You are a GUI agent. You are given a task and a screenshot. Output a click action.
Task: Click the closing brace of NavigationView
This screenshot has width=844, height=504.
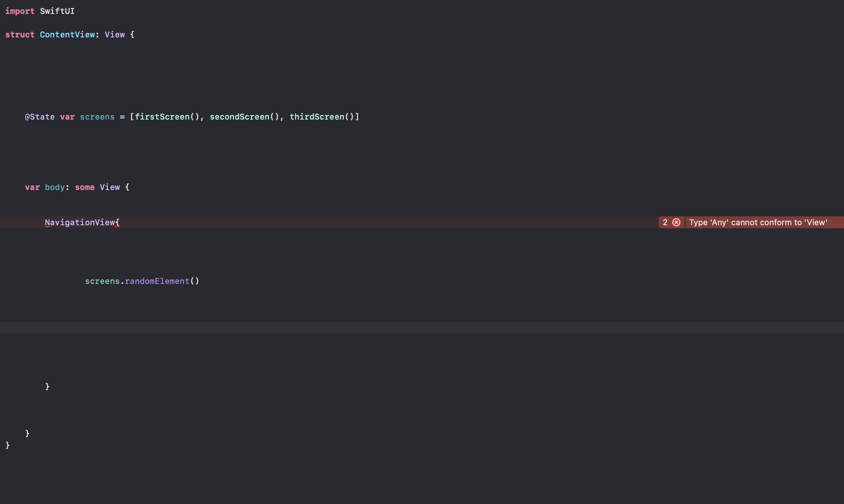pyautogui.click(x=47, y=386)
